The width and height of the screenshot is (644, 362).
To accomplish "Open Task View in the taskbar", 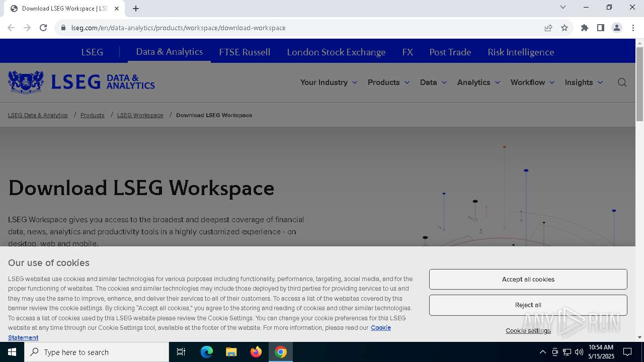I will [181, 352].
